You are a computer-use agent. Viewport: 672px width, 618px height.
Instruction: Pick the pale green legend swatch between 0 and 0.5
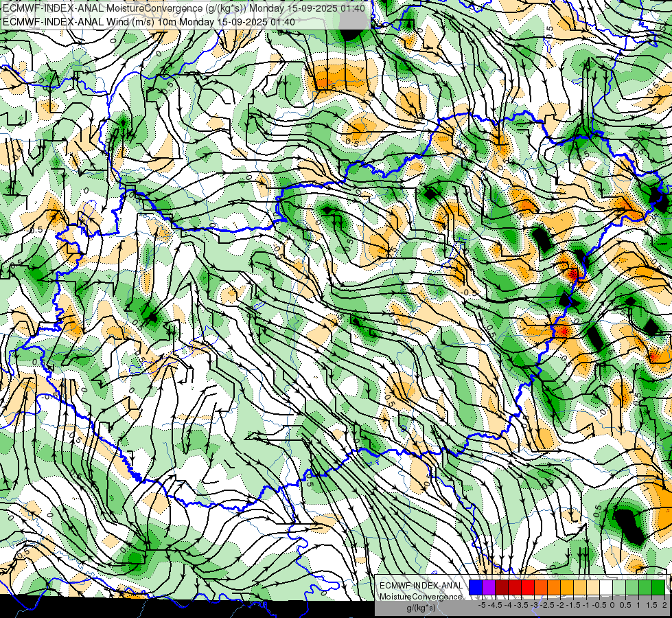(x=619, y=588)
